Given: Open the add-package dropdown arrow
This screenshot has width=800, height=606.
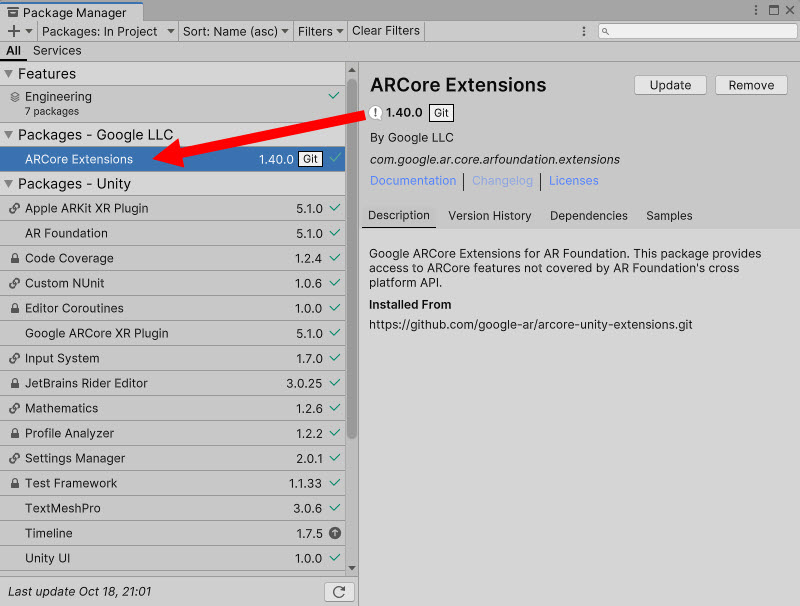Looking at the screenshot, I should [29, 31].
